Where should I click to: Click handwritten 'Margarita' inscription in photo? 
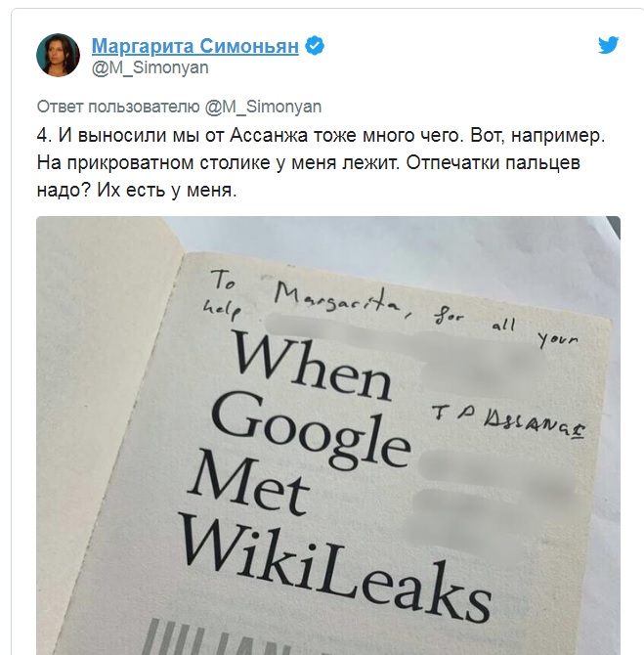tap(337, 299)
